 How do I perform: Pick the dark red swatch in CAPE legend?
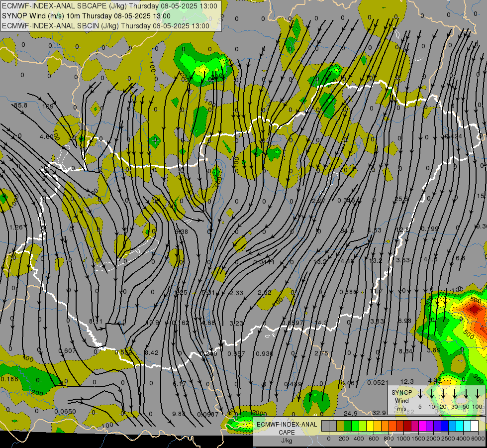407,426
